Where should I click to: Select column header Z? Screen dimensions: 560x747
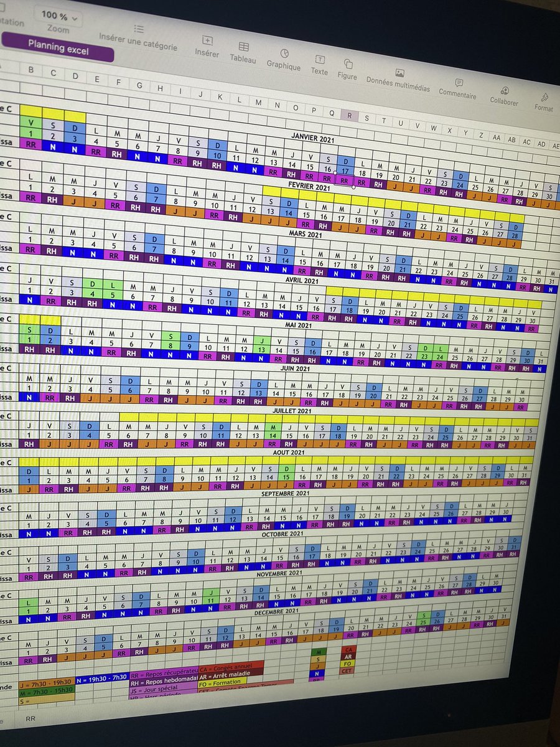click(x=482, y=134)
